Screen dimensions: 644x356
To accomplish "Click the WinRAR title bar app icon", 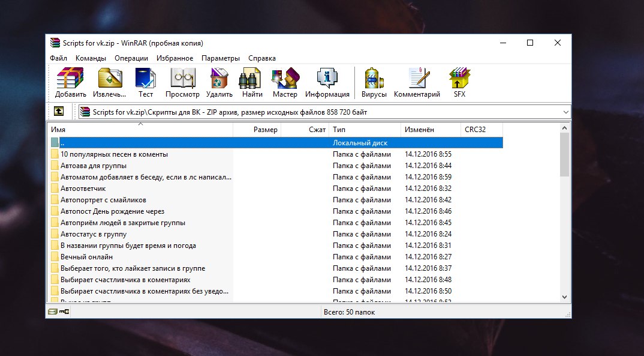I will point(55,43).
